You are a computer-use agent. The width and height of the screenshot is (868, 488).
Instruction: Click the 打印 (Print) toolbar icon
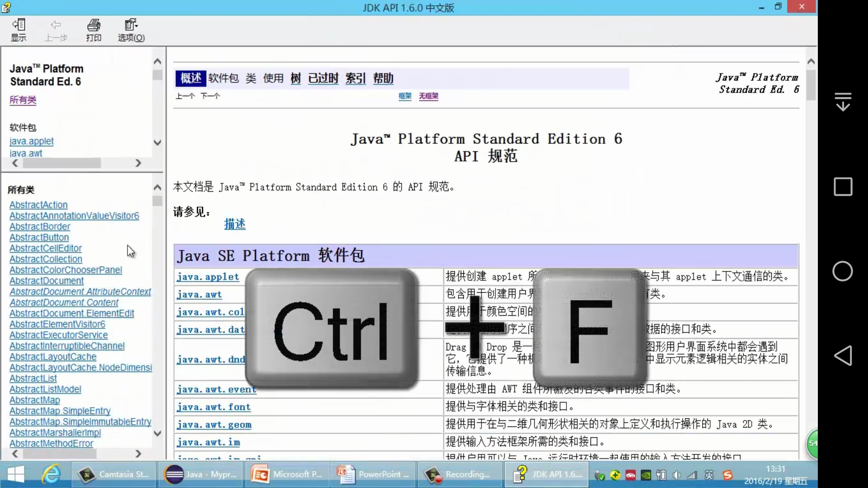[94, 30]
